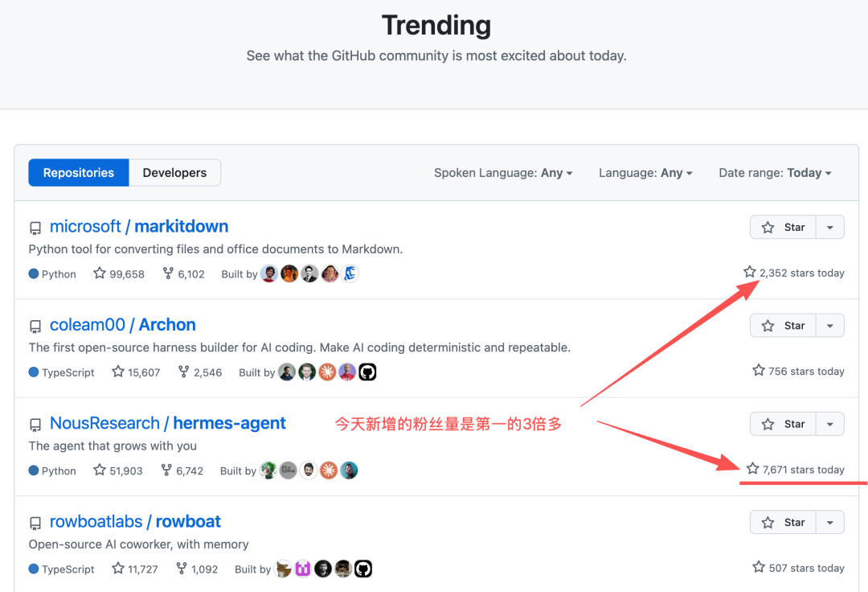
Task: Open NousResearch / hermes-agent repository link
Action: point(168,423)
